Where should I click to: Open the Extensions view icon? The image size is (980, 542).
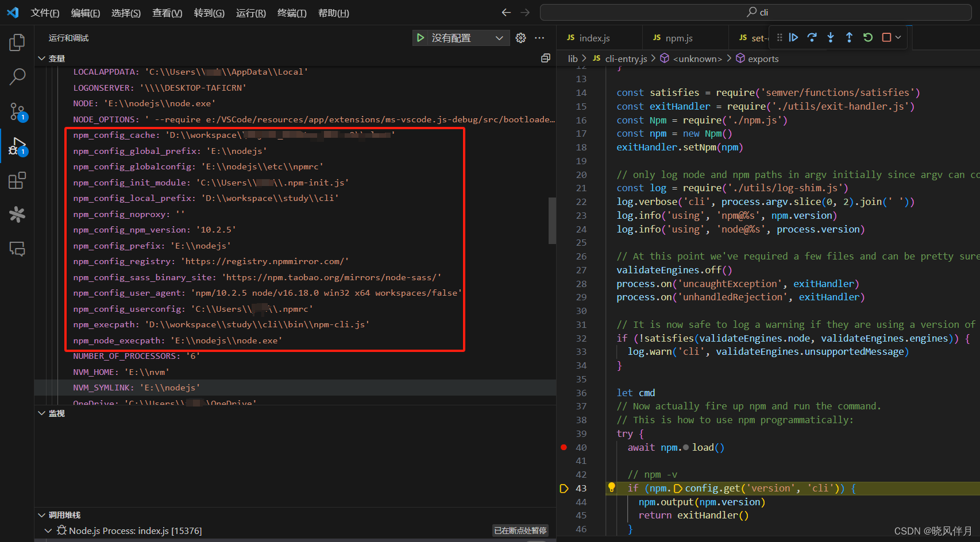pyautogui.click(x=17, y=181)
